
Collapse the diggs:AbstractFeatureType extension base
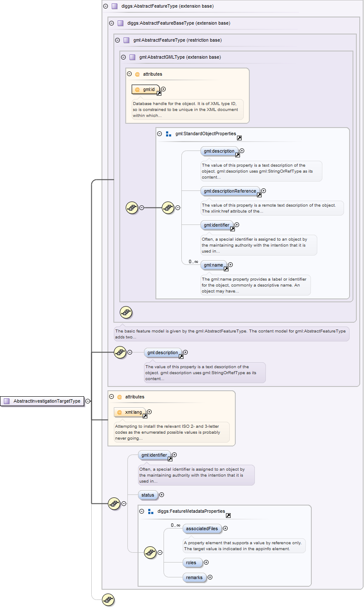(105, 6)
